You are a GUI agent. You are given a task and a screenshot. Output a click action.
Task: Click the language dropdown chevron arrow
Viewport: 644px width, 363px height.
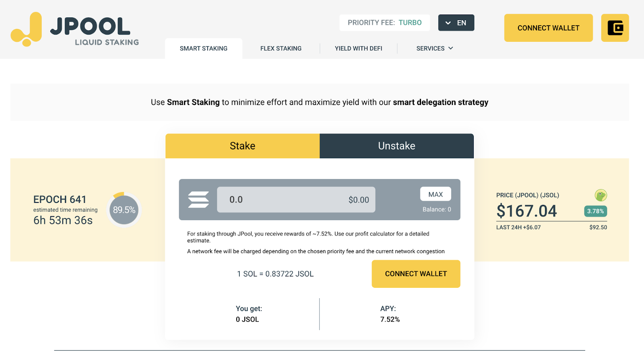(x=448, y=23)
